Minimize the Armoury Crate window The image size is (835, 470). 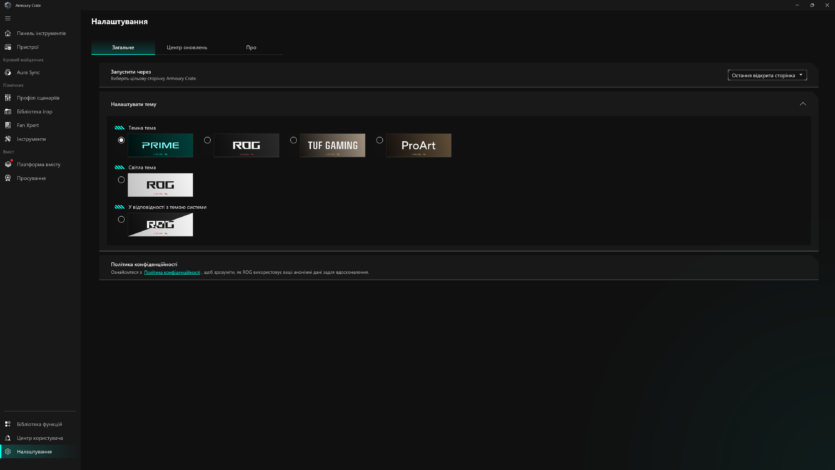(797, 5)
